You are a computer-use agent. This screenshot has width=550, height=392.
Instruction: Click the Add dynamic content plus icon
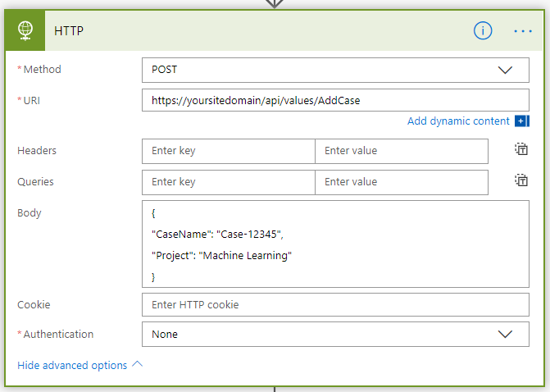[522, 121]
